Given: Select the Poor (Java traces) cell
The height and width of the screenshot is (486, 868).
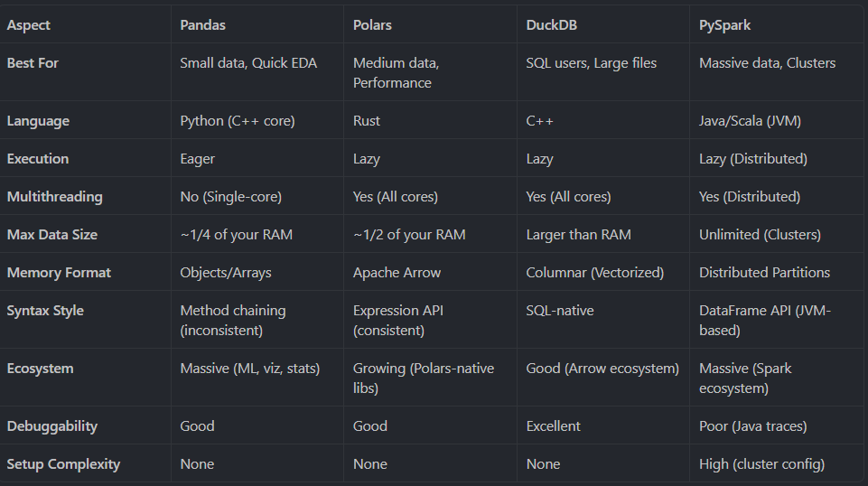Looking at the screenshot, I should click(x=753, y=426).
